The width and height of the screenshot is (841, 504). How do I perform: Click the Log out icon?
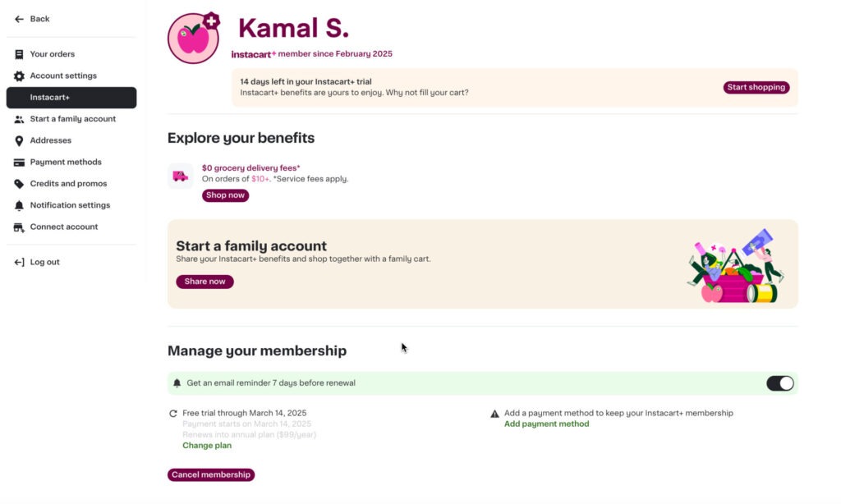point(19,263)
